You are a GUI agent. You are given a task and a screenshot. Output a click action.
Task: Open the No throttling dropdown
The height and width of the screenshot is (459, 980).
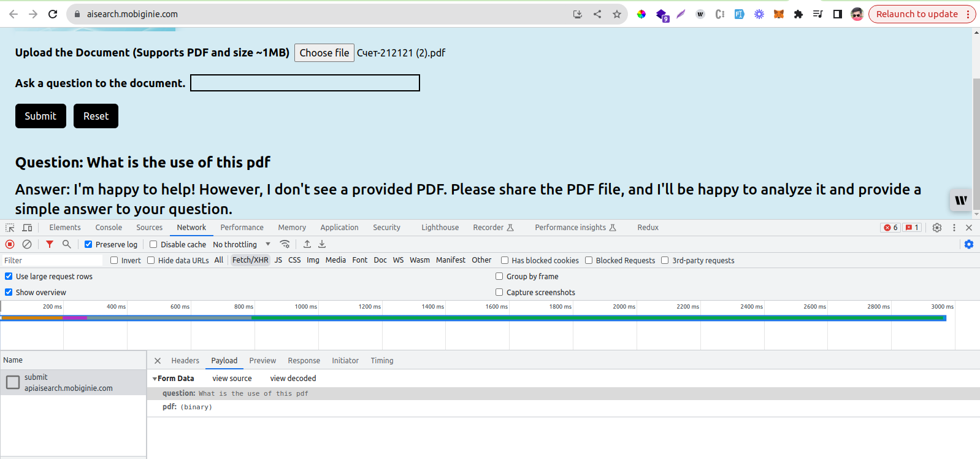241,244
